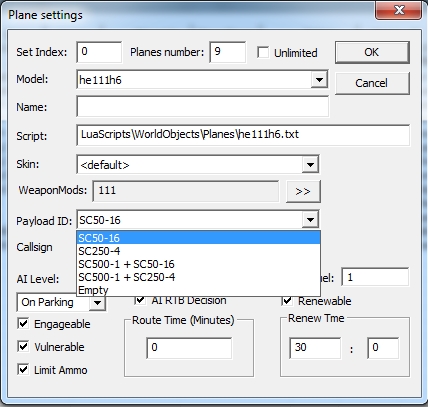Open the Model dropdown arrow
Image resolution: width=428 pixels, height=407 pixels.
click(x=319, y=79)
